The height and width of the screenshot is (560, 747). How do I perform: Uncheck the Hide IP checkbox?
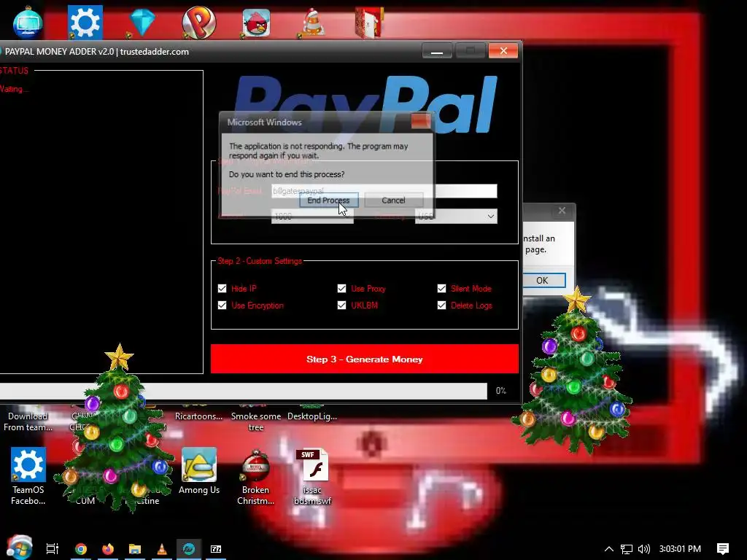(x=222, y=289)
